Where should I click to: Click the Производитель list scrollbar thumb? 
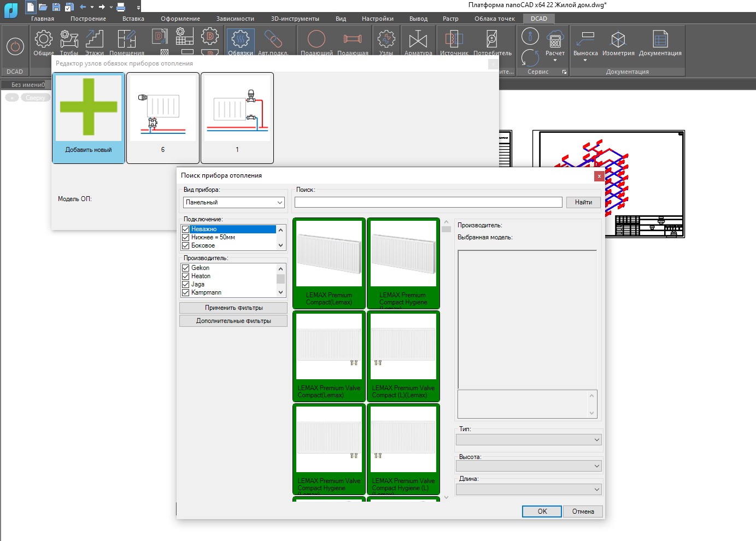pos(281,279)
